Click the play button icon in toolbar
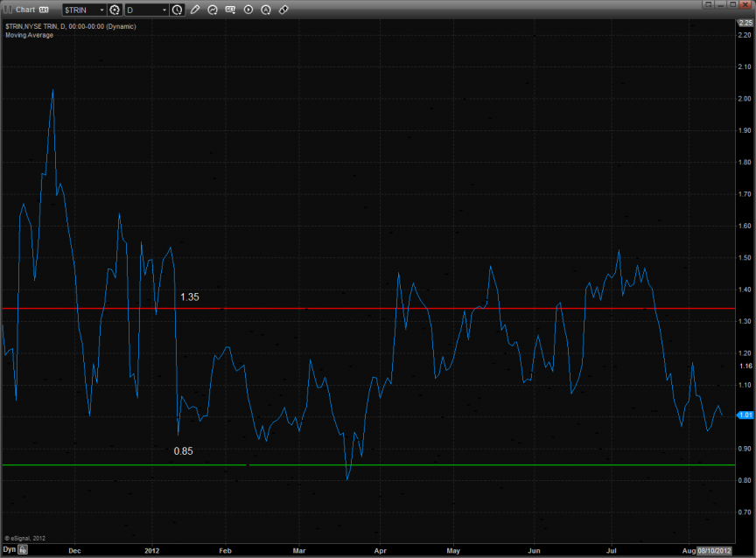 click(x=248, y=10)
